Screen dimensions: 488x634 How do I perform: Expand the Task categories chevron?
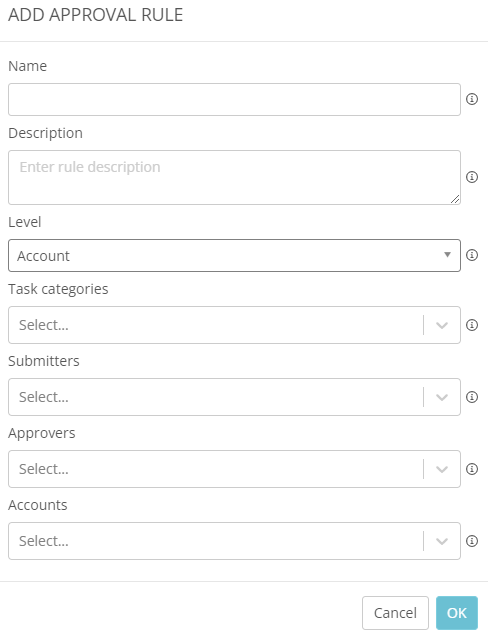pos(442,325)
